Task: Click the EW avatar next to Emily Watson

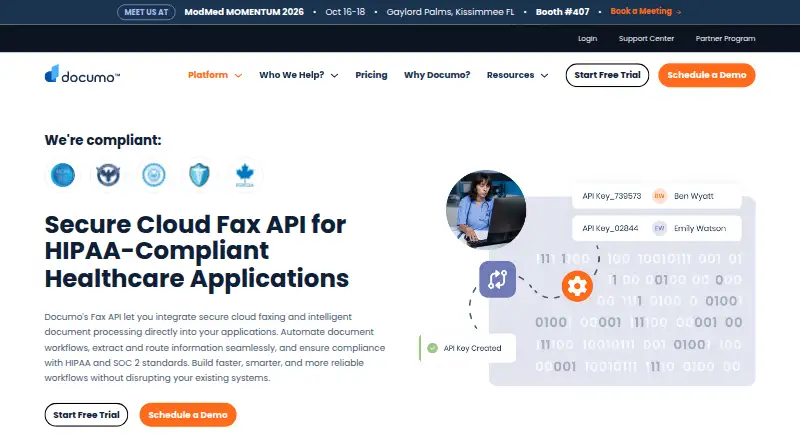Action: tap(659, 228)
